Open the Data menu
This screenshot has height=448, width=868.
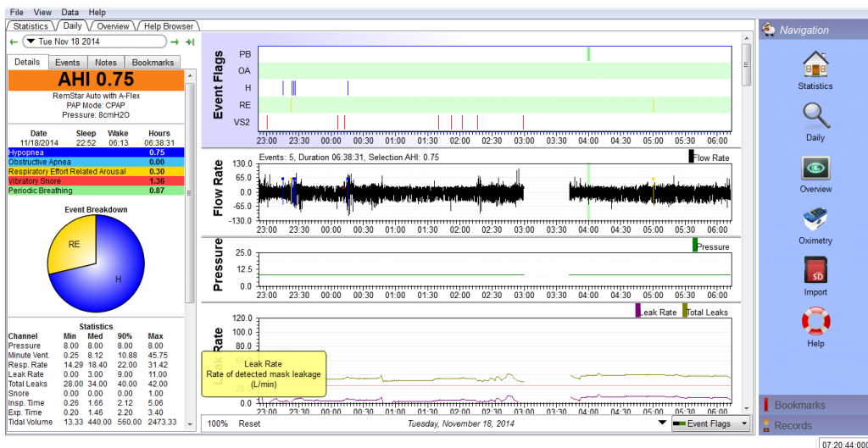coord(70,12)
